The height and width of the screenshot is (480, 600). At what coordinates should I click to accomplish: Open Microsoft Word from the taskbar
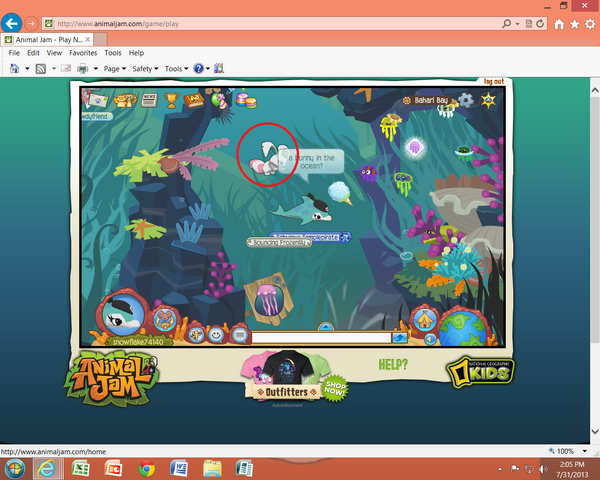179,469
